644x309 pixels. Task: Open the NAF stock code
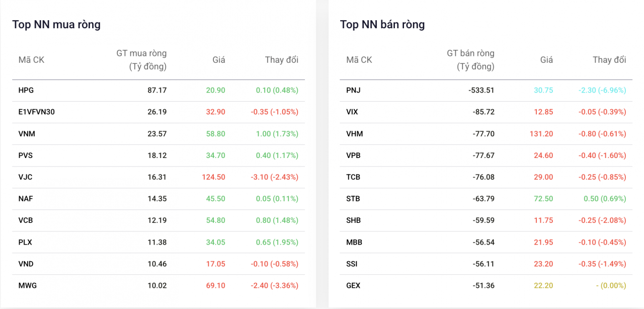[26, 199]
